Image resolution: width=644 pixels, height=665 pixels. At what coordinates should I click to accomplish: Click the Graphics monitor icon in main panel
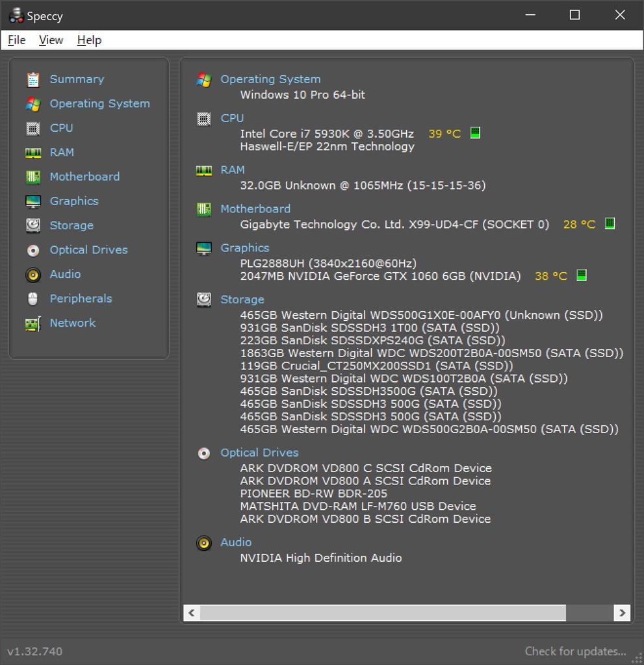click(x=204, y=248)
